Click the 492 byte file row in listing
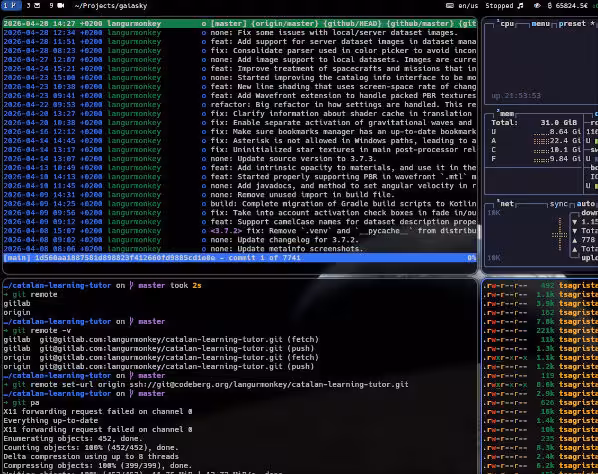 [540, 285]
